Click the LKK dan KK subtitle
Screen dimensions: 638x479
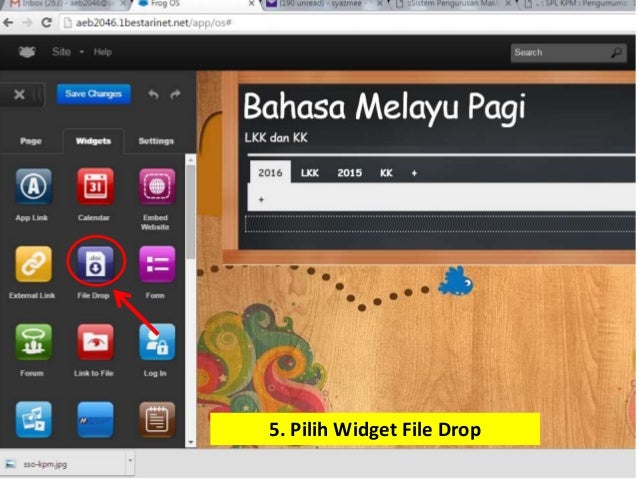[276, 138]
